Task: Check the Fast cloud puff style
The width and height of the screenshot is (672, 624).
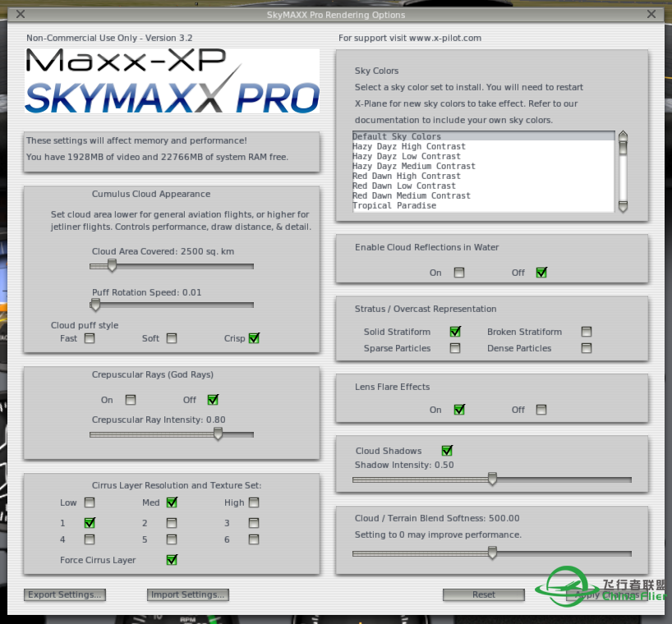Action: coord(90,338)
